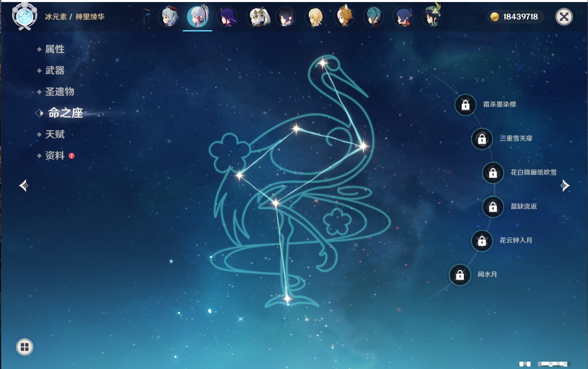This screenshot has width=588, height=369.
Task: Open the four-square grid menu button
Action: click(24, 347)
